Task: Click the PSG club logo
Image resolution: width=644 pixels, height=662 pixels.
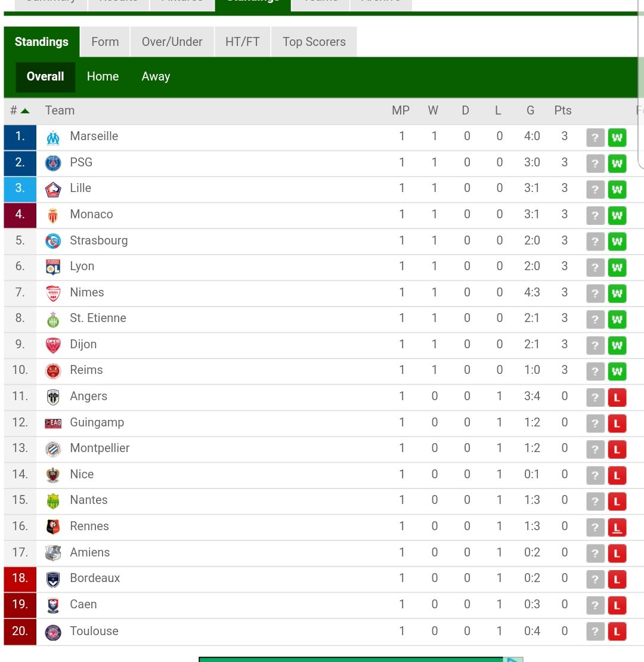Action: 53,163
